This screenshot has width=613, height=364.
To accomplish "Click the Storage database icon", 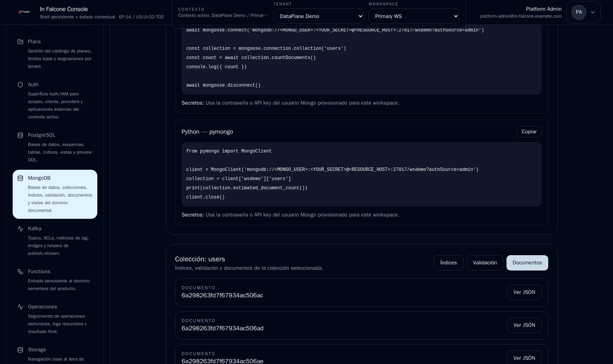I will [x=20, y=349].
